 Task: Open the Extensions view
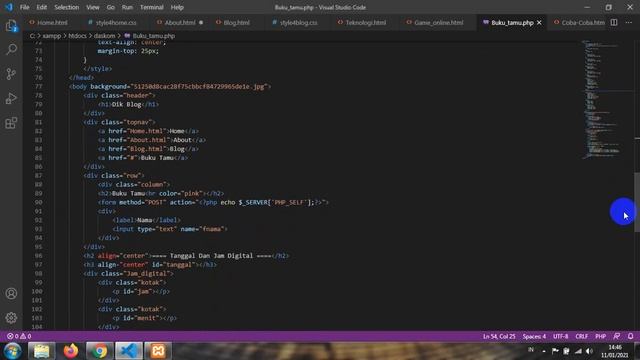[x=11, y=123]
